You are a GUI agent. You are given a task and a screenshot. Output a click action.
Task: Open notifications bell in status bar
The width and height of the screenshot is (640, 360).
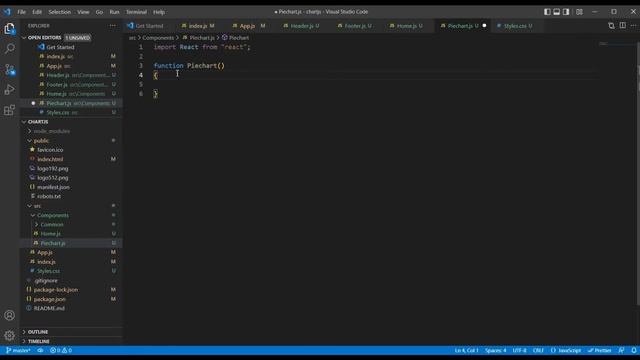pyautogui.click(x=633, y=350)
